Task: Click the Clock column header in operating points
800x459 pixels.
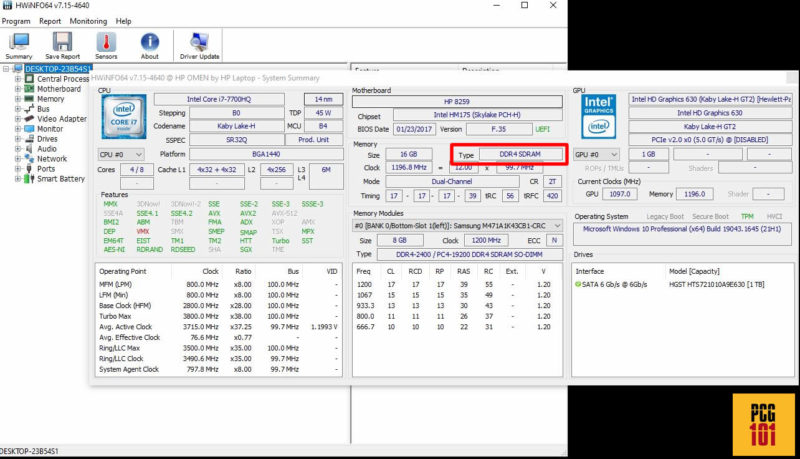Action: (x=210, y=271)
